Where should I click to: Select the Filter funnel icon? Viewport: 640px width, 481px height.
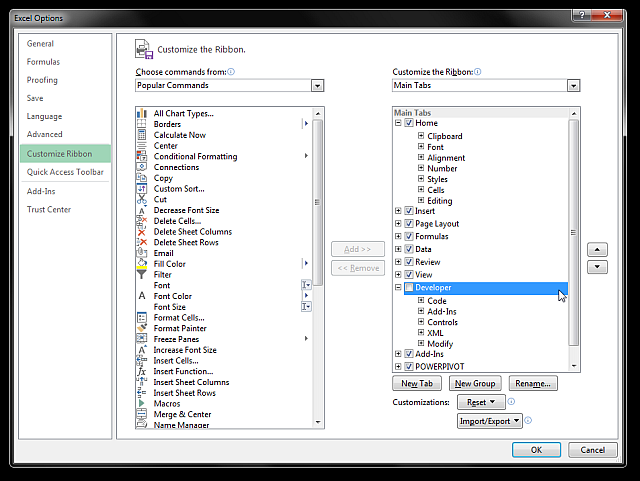click(x=142, y=274)
